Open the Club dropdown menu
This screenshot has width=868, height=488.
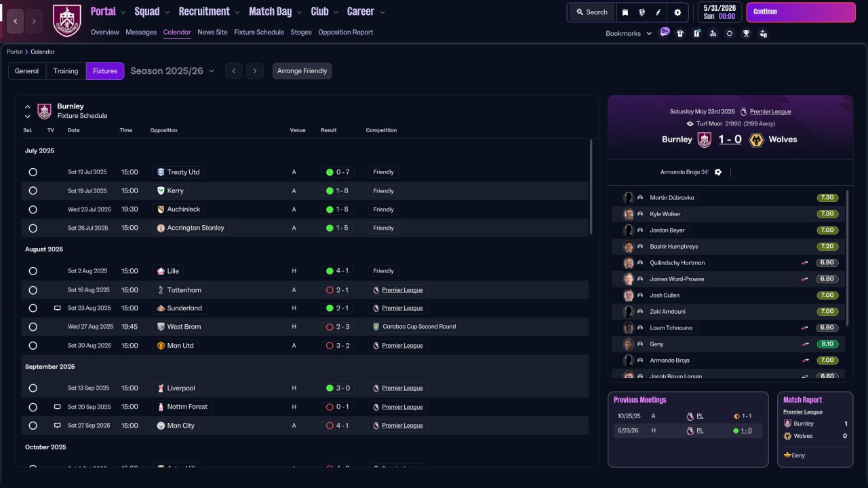point(324,12)
